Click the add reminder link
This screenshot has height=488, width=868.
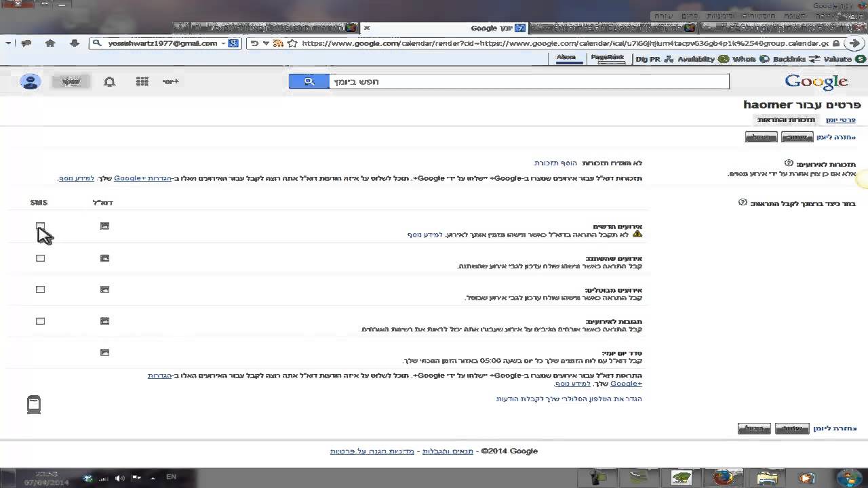(x=555, y=163)
